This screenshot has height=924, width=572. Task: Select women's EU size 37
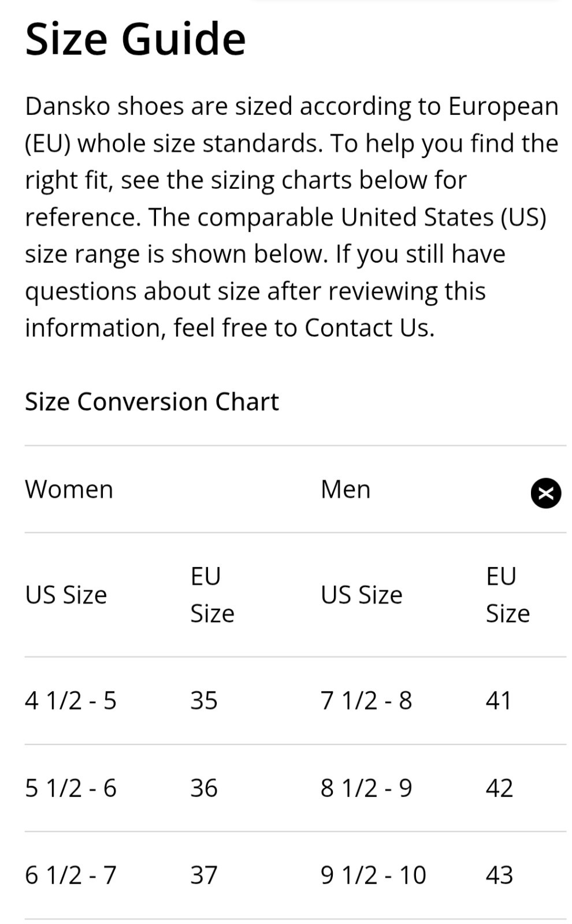click(204, 875)
